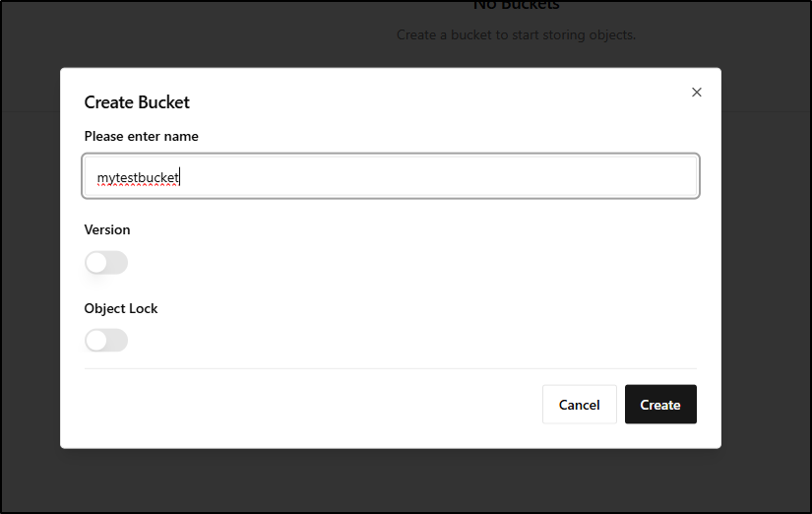This screenshot has width=812, height=514.
Task: Click the dimmed overlay right of the dialog
Action: point(766,276)
